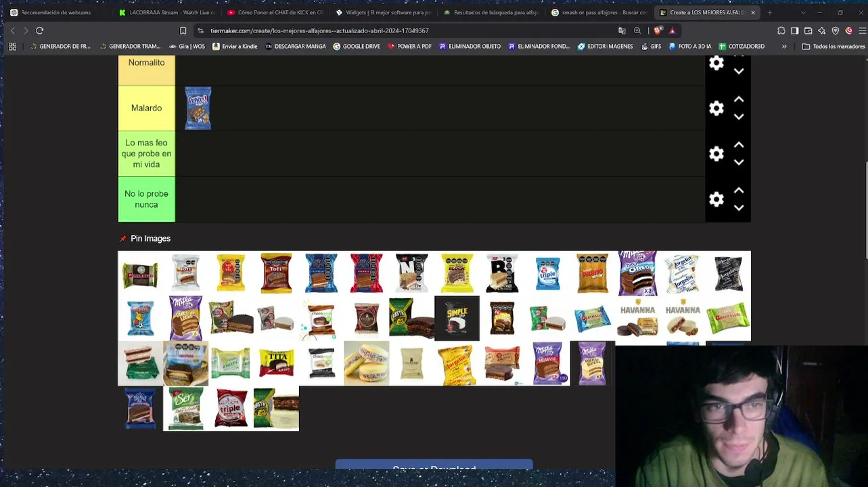The width and height of the screenshot is (868, 487).
Task: Go back to the previous page
Action: point(12,30)
